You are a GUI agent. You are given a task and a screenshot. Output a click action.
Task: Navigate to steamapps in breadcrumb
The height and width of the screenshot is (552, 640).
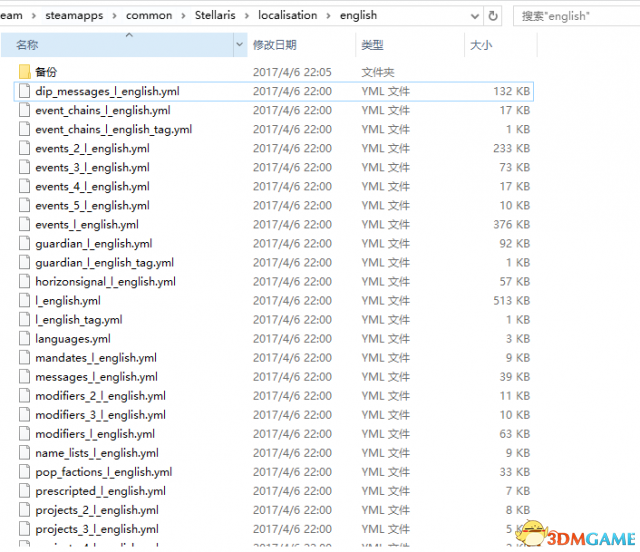(x=74, y=16)
